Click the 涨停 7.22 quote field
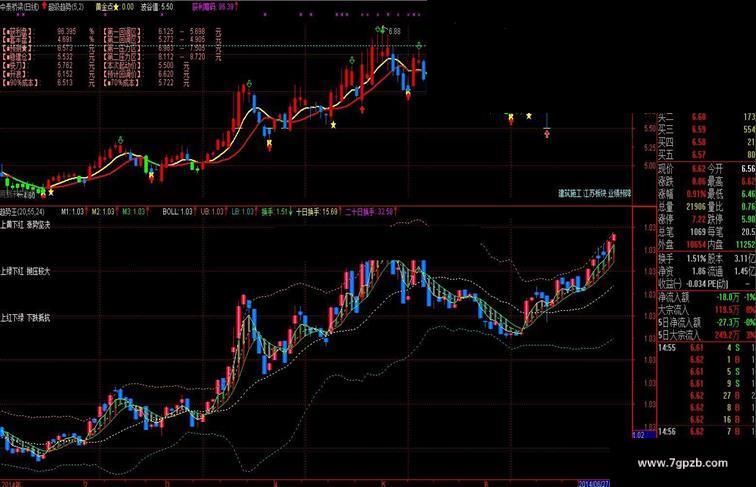 682,219
